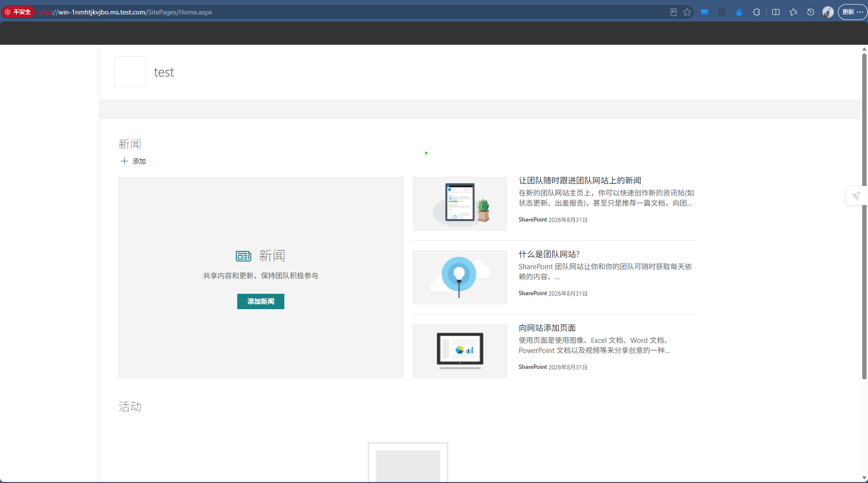Click the plus icon beside 添加
The height and width of the screenshot is (483, 868).
click(124, 161)
